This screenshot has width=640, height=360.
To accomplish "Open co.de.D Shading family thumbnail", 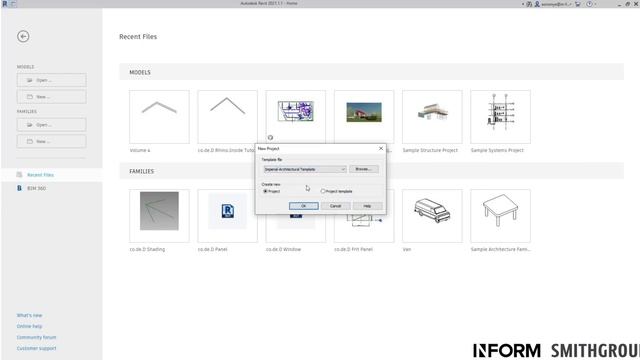I will pos(159,216).
